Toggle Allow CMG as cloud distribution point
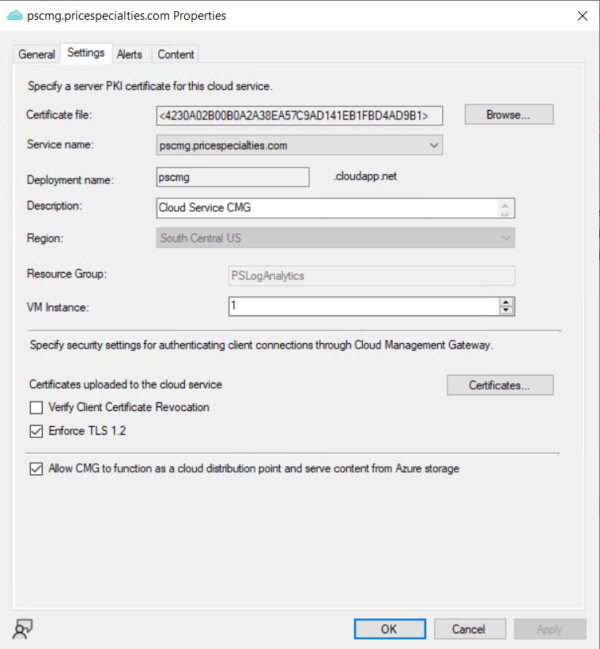 click(x=36, y=469)
